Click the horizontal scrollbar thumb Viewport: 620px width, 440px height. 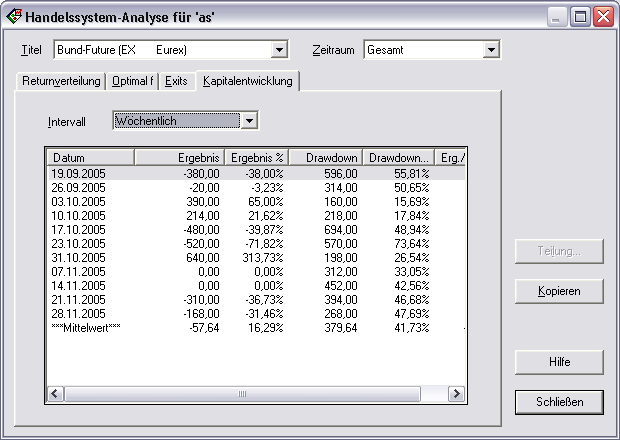coord(242,394)
